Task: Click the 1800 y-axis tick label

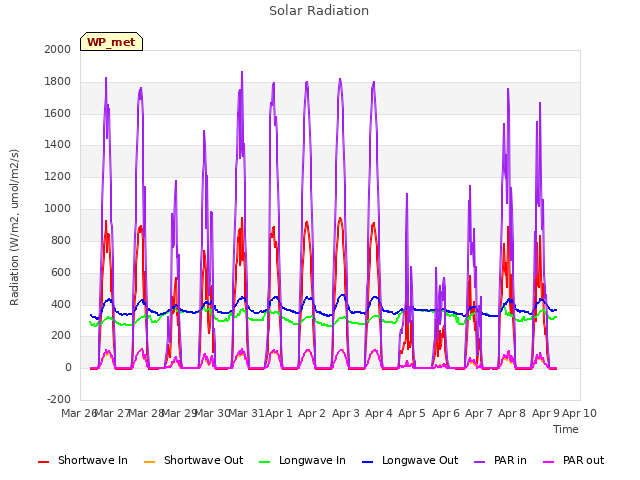Action: [x=58, y=81]
